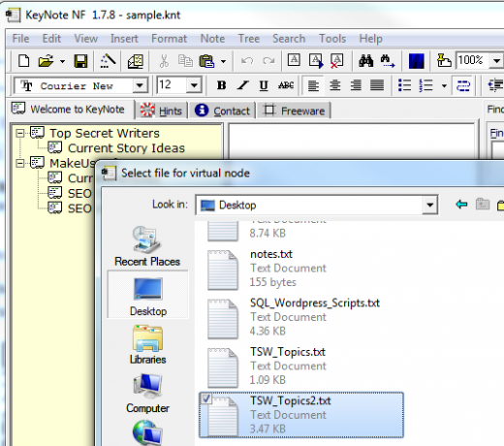Center align the paragraph text
The width and height of the screenshot is (504, 446).
point(334,85)
